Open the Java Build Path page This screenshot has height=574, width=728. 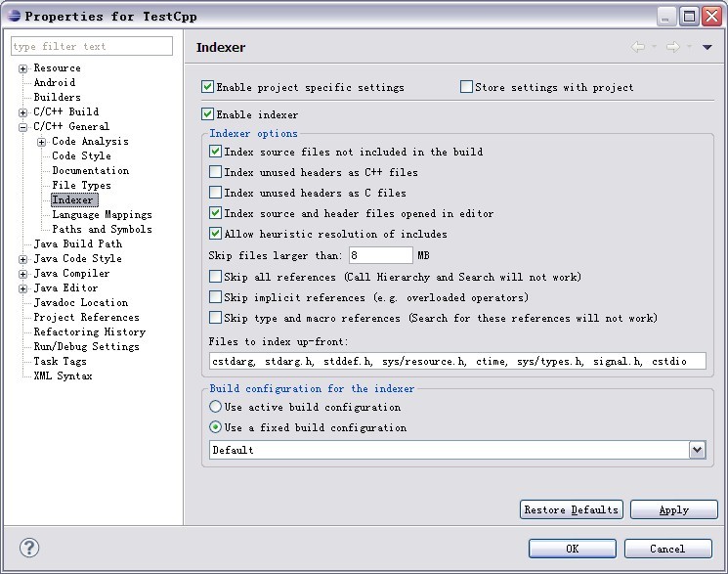click(77, 243)
